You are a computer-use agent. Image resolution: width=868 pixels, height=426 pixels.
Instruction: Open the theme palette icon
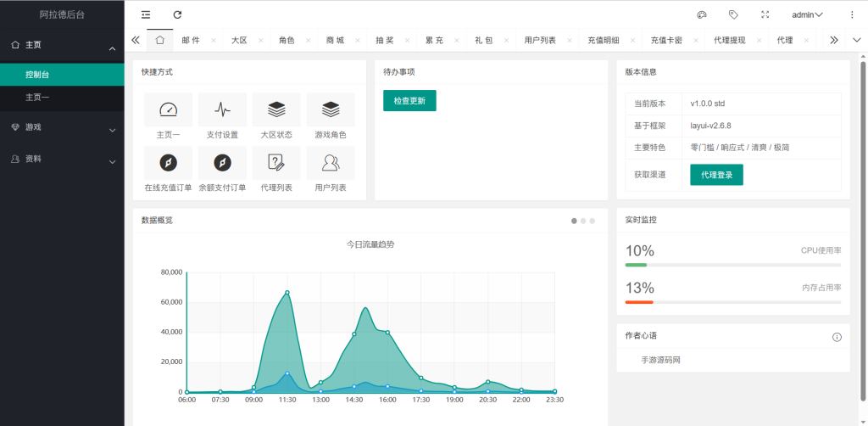click(x=701, y=14)
